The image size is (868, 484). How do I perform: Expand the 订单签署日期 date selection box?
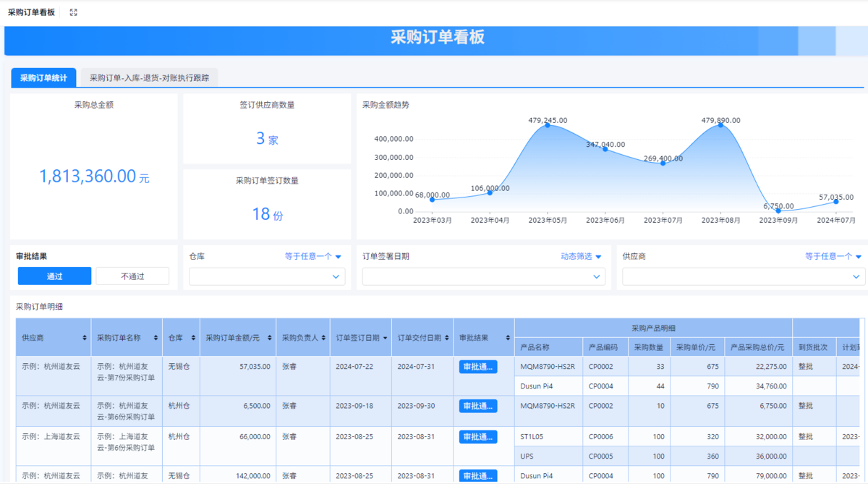(x=483, y=276)
